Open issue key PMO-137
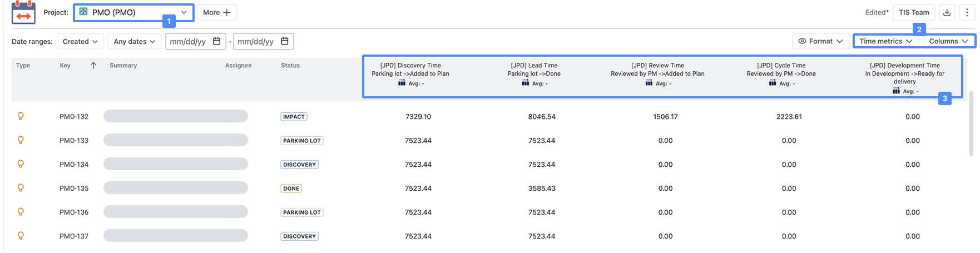 pyautogui.click(x=74, y=236)
